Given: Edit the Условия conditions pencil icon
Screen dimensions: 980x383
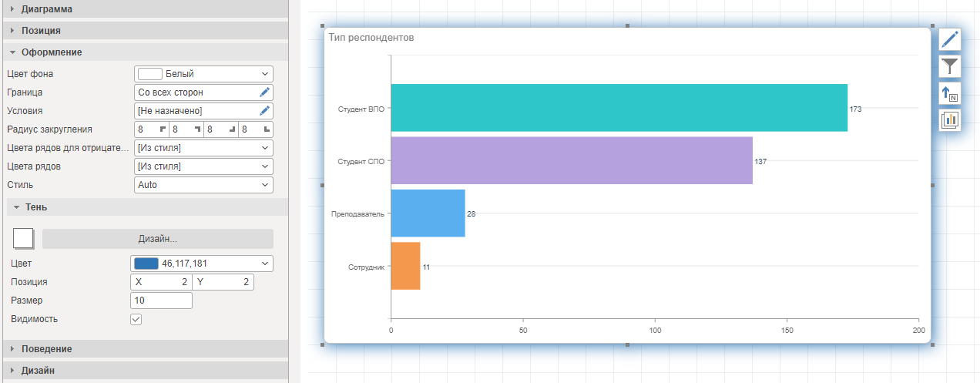Looking at the screenshot, I should point(265,111).
